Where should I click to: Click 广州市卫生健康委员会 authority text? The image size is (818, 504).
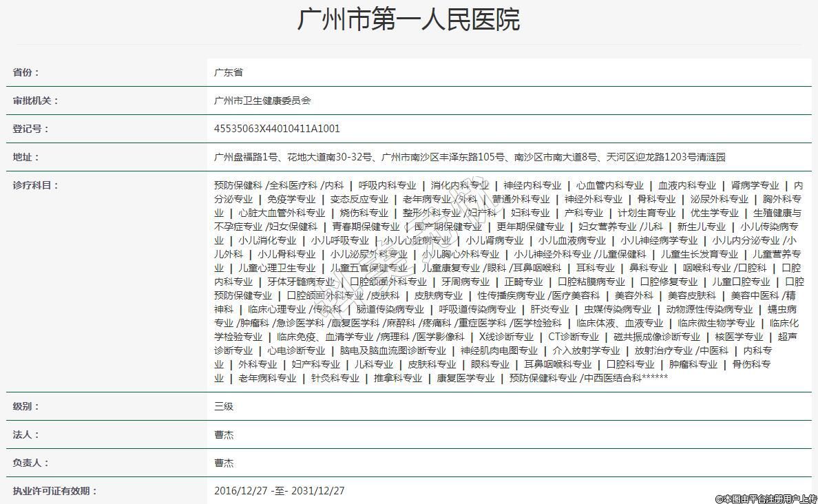tap(262, 101)
